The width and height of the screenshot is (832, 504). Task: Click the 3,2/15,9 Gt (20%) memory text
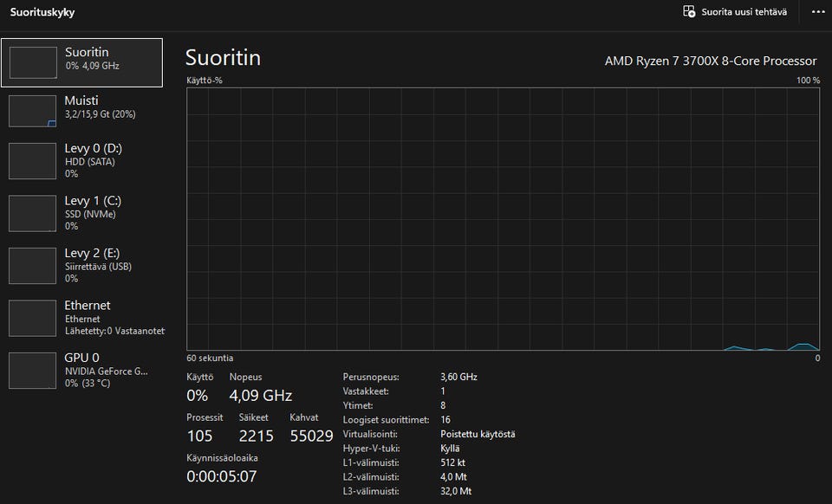point(101,114)
